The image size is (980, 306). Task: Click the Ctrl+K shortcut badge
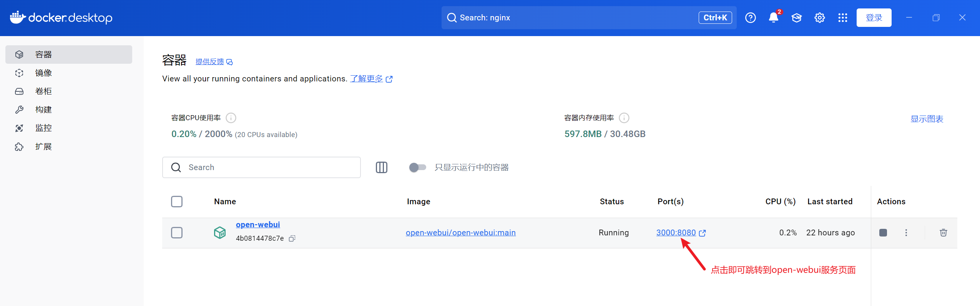(x=715, y=18)
